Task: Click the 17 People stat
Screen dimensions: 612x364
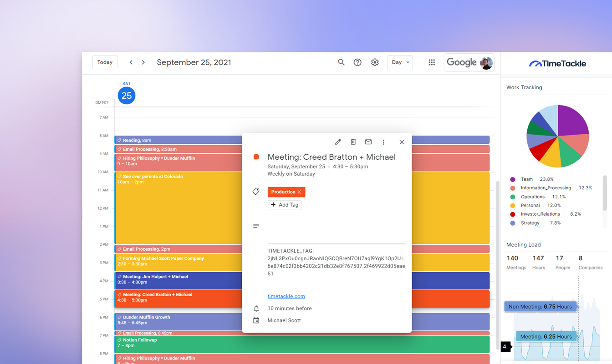Action: coord(563,263)
